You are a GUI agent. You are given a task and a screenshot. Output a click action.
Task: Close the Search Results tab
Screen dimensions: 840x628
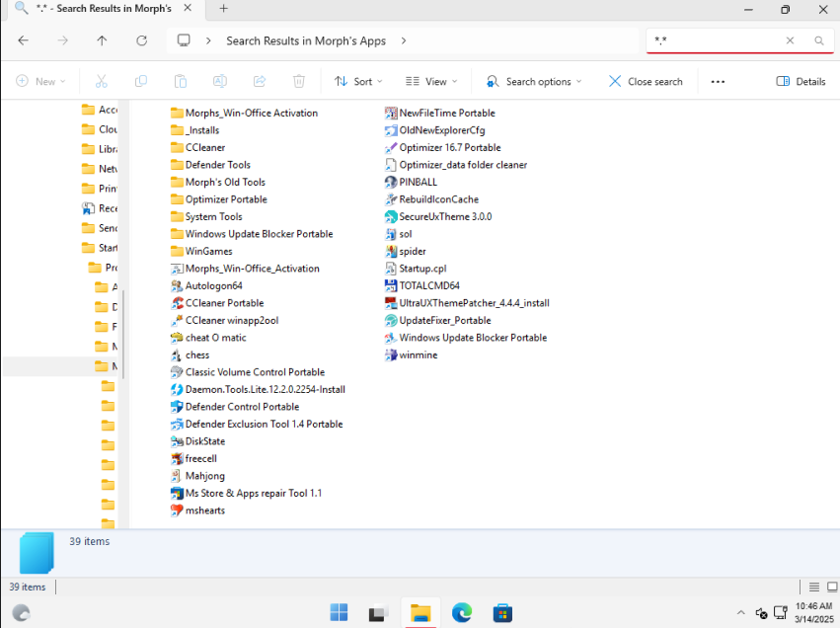pyautogui.click(x=188, y=8)
